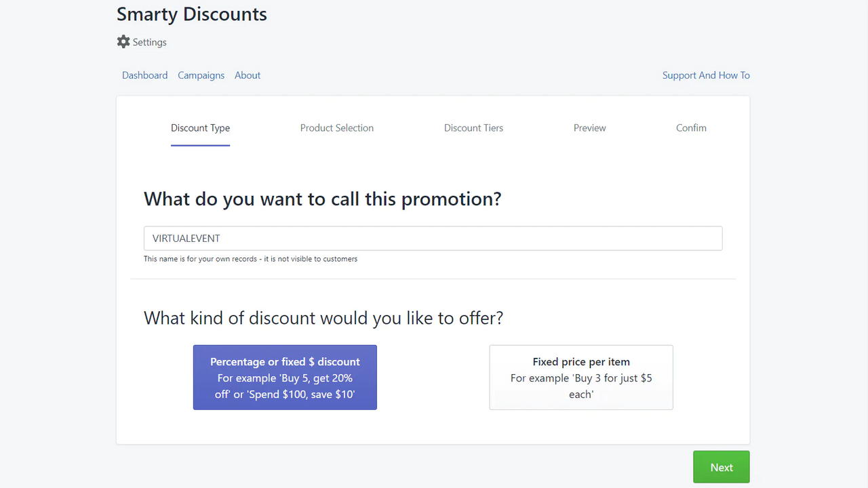This screenshot has width=868, height=488.
Task: Switch to the Discount Type step
Action: click(200, 127)
